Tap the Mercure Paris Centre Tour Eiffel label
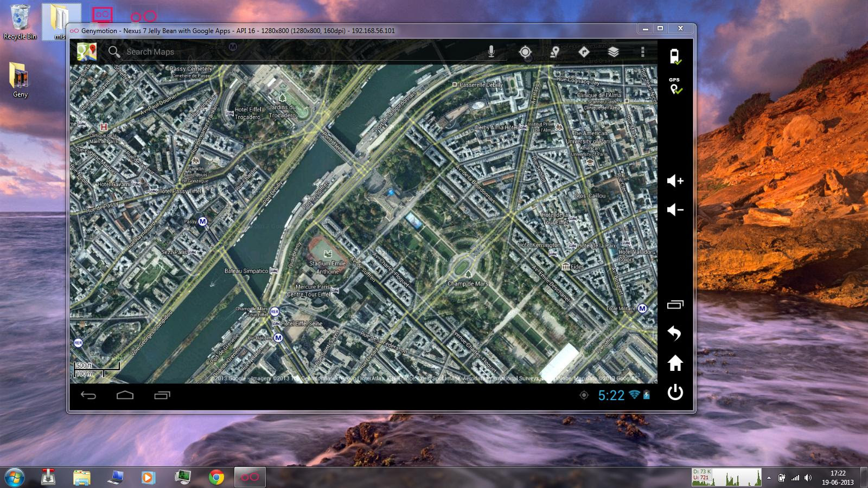868x488 pixels. click(308, 291)
